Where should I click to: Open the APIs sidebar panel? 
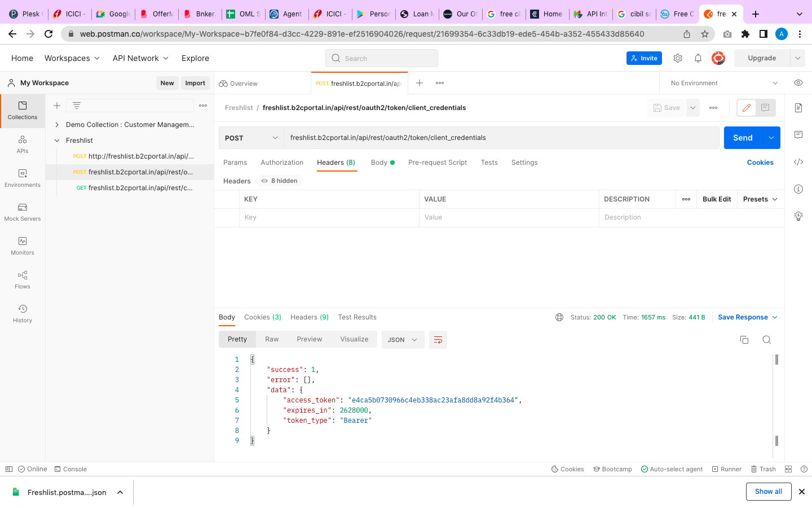point(23,144)
